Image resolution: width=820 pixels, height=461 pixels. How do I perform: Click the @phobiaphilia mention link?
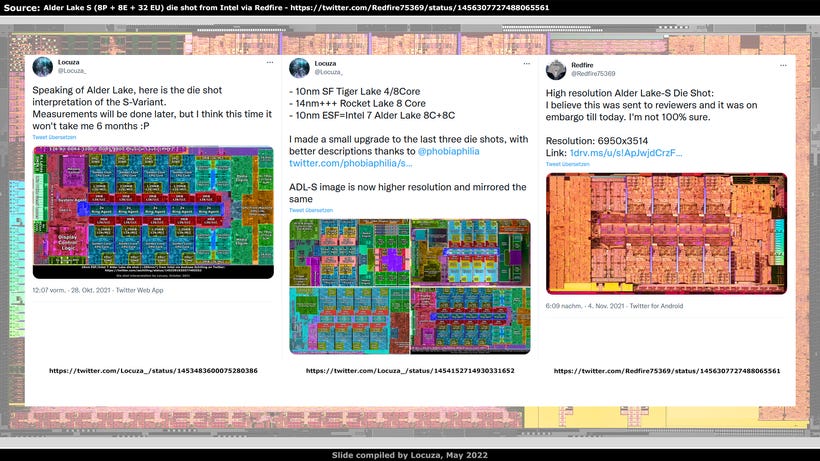(x=448, y=151)
